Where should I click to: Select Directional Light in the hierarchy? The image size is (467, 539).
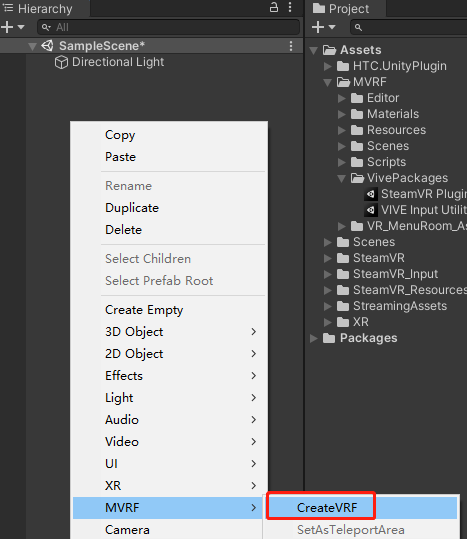[118, 62]
